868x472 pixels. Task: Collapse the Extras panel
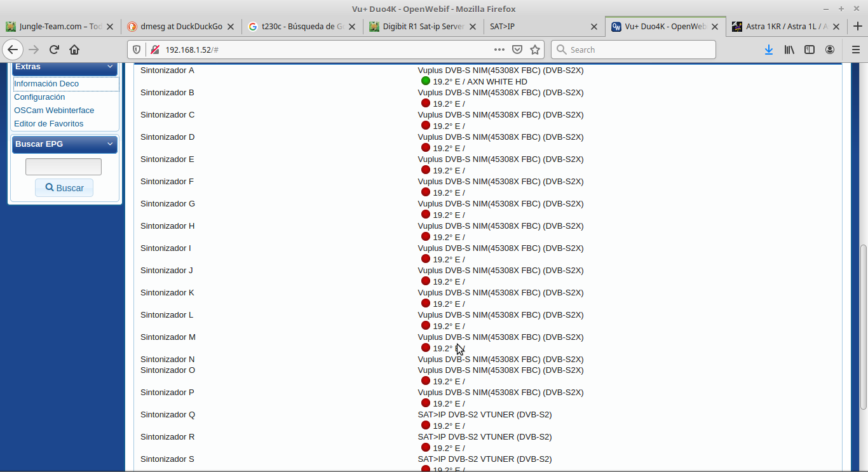click(110, 67)
